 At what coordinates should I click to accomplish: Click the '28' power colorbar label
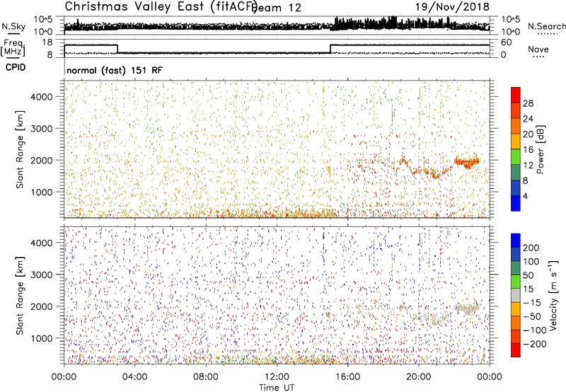point(528,103)
